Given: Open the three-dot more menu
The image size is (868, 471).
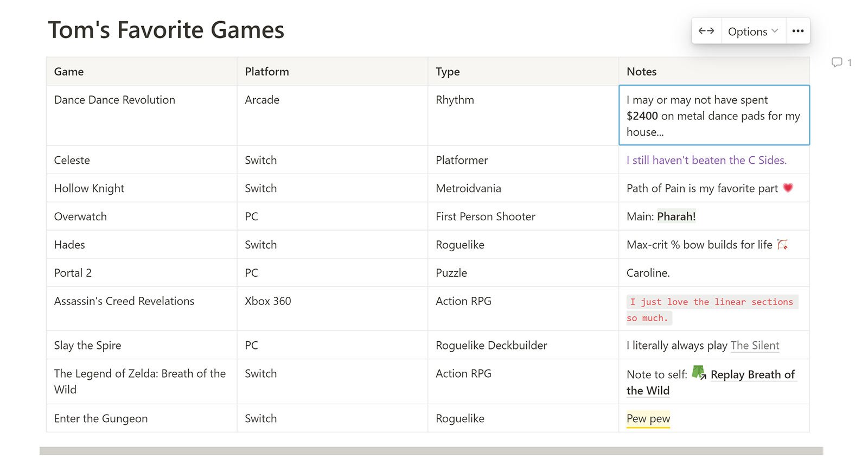Looking at the screenshot, I should [x=797, y=31].
